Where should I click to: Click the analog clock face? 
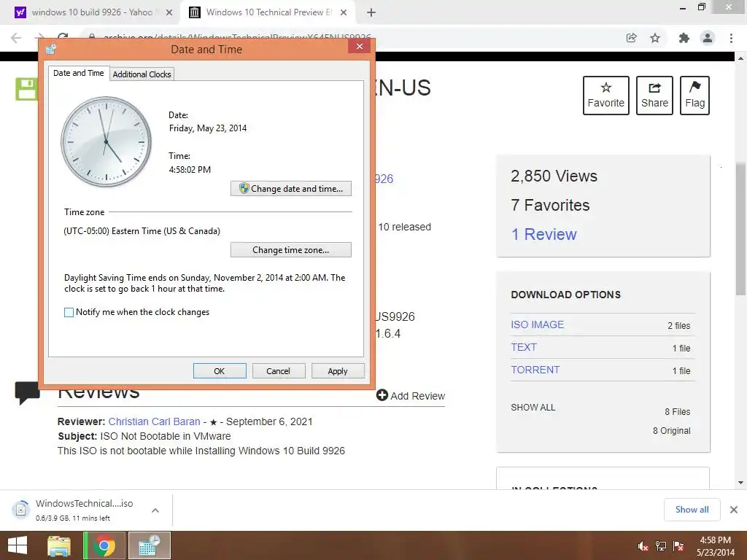click(107, 142)
